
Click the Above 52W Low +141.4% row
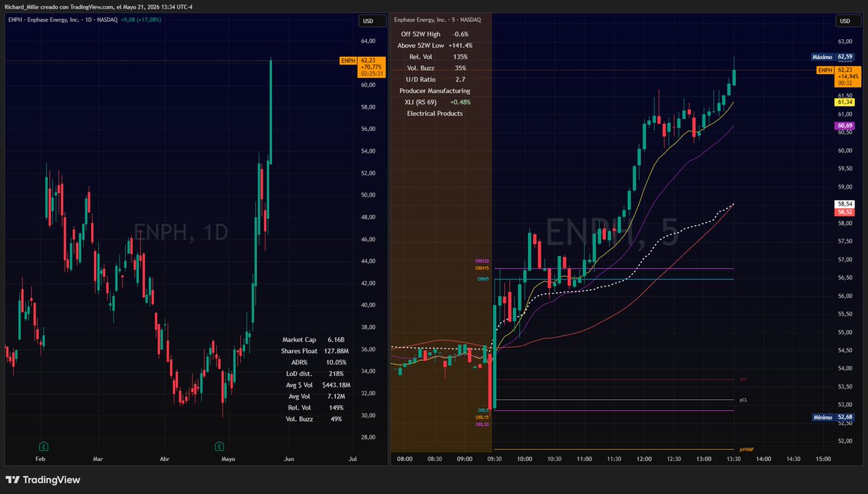(435, 45)
